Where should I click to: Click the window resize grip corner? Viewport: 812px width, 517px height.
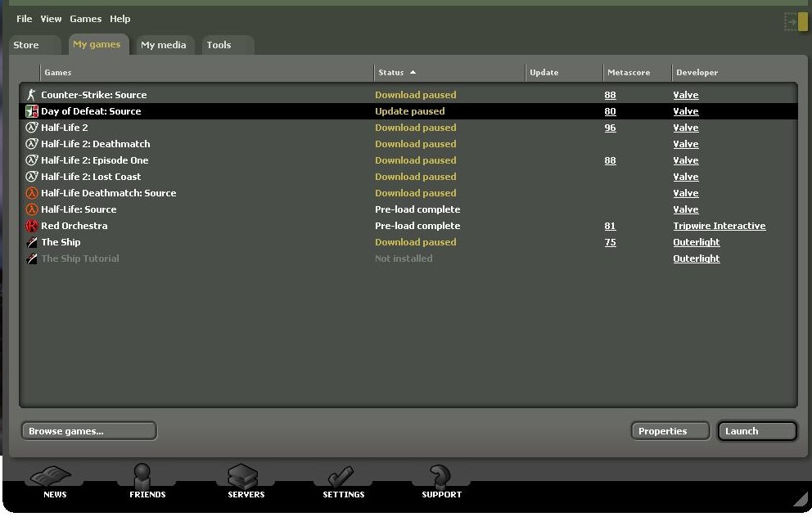tap(801, 499)
